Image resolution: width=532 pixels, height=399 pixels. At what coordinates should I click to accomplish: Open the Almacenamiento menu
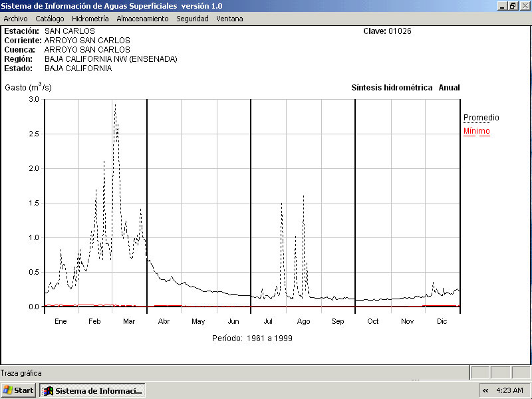(142, 19)
